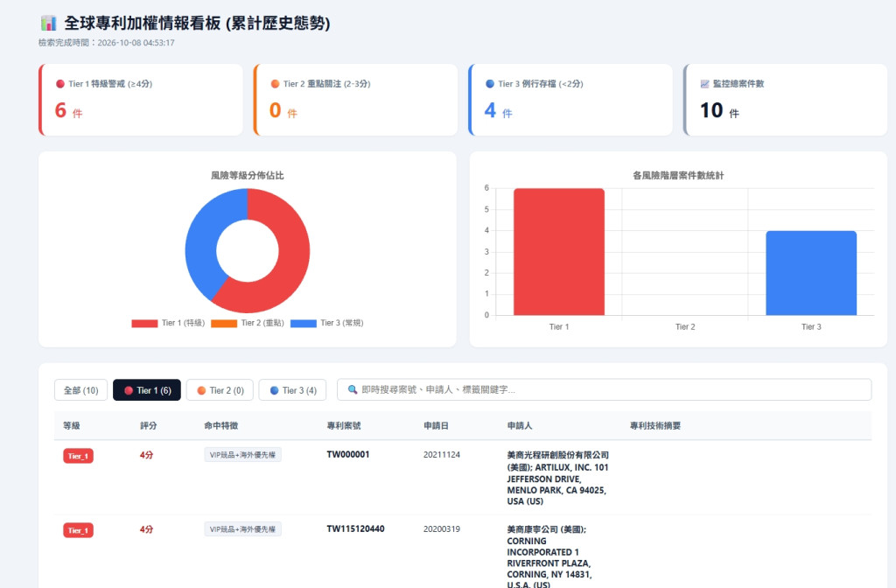Click the 評分 column header

(149, 426)
